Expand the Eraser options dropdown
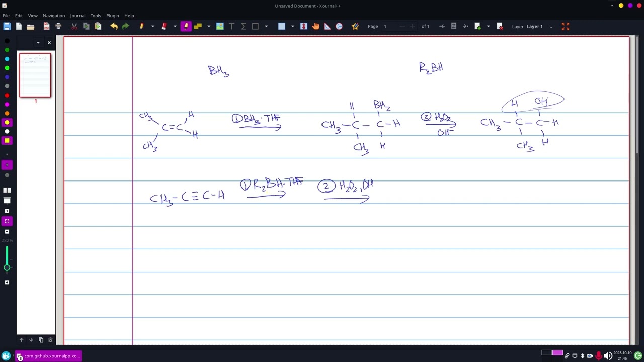The image size is (644, 362). 175,26
